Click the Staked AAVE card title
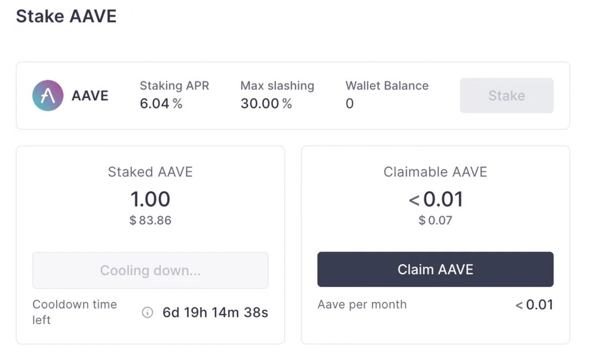The height and width of the screenshot is (364, 589). coord(150,172)
